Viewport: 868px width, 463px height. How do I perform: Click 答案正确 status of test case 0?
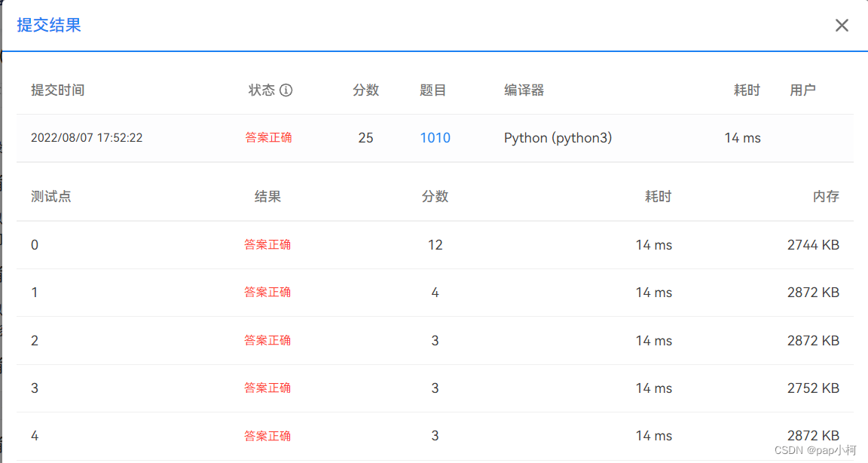click(267, 244)
